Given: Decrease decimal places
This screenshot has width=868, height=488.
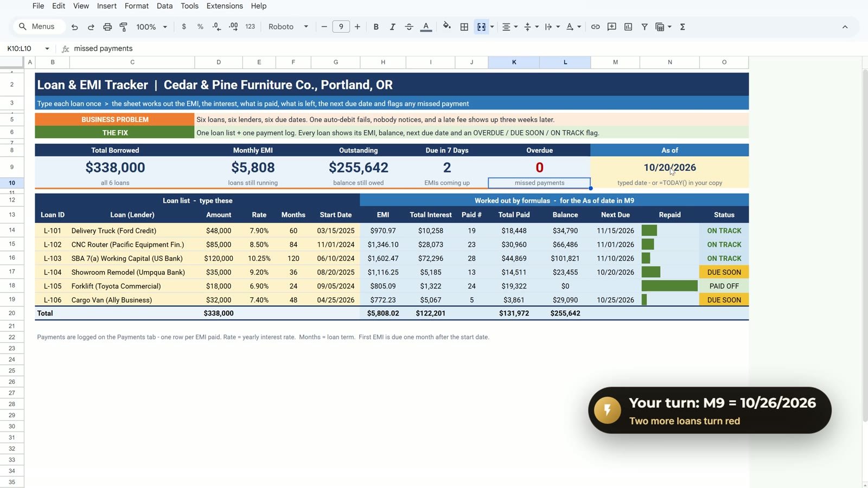Looking at the screenshot, I should pos(216,27).
